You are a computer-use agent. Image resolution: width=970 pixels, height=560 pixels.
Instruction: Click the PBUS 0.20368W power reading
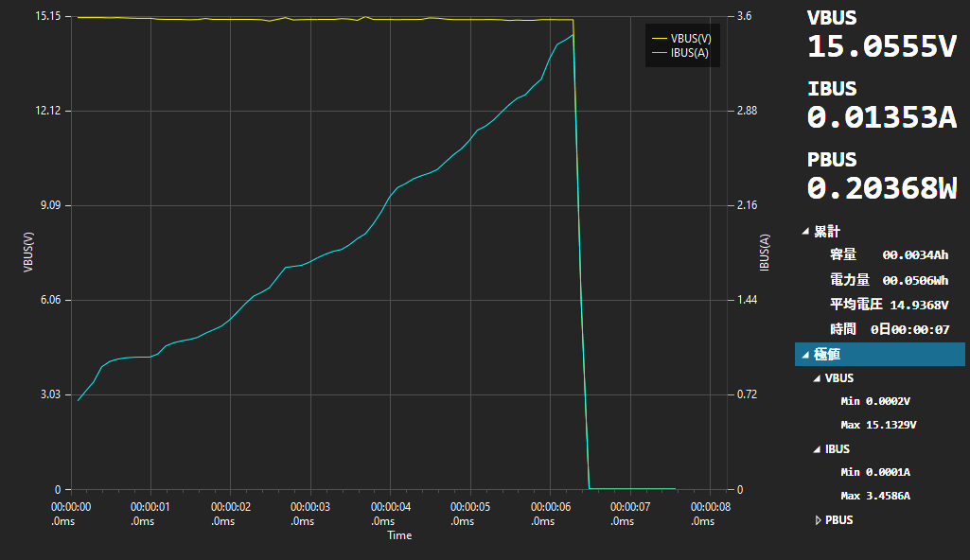click(881, 188)
